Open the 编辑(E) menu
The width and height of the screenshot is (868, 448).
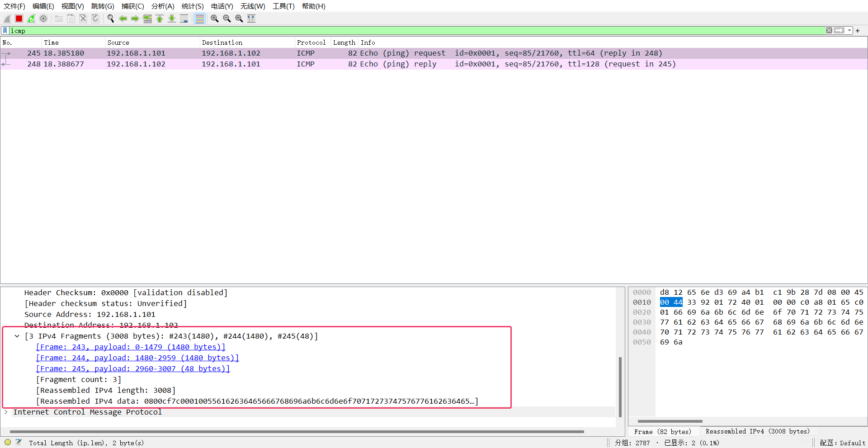pos(43,6)
